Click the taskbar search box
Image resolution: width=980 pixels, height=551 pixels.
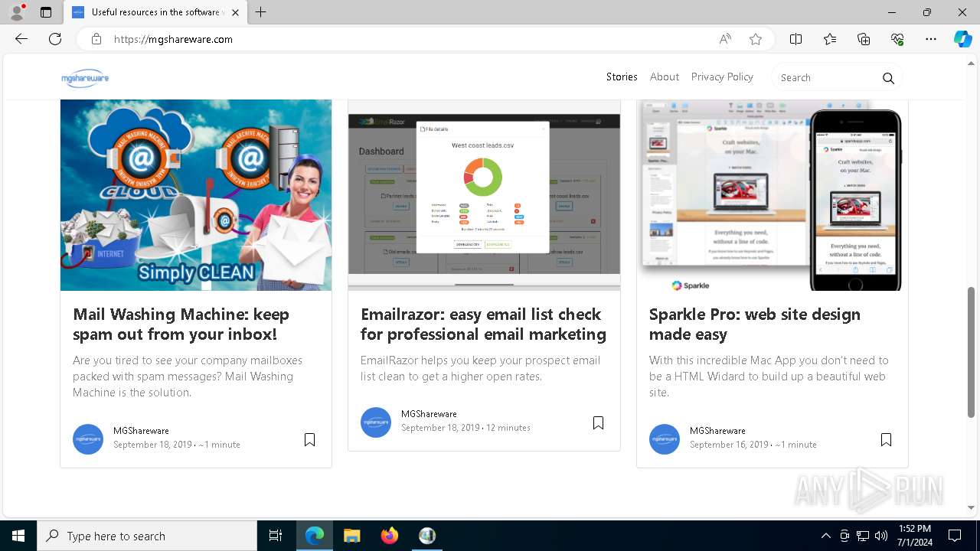[x=147, y=536]
